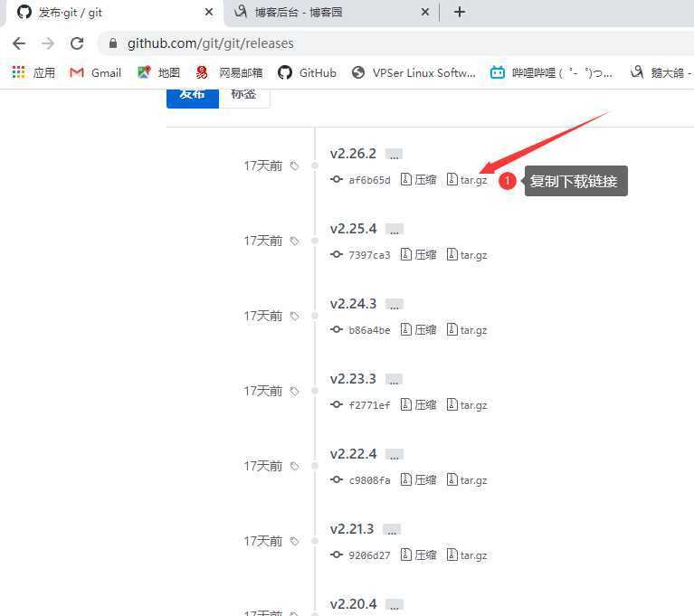Open a new browser tab

coord(460,12)
